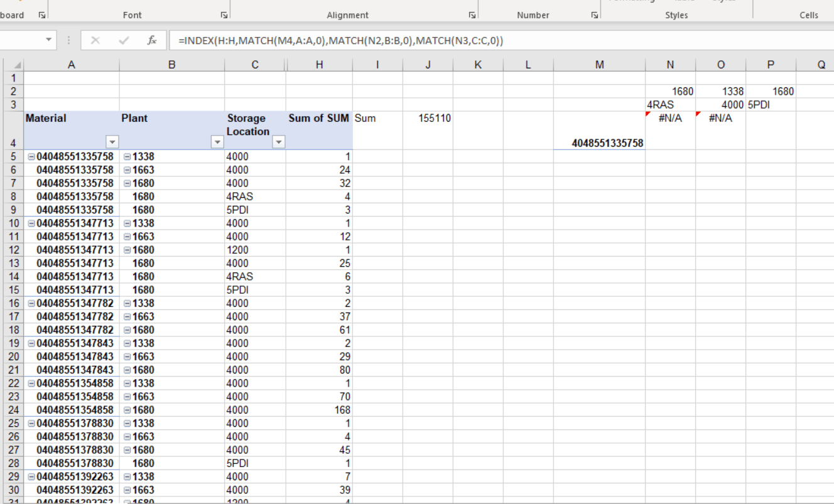
Task: Open the Material filter dropdown
Action: click(x=112, y=142)
